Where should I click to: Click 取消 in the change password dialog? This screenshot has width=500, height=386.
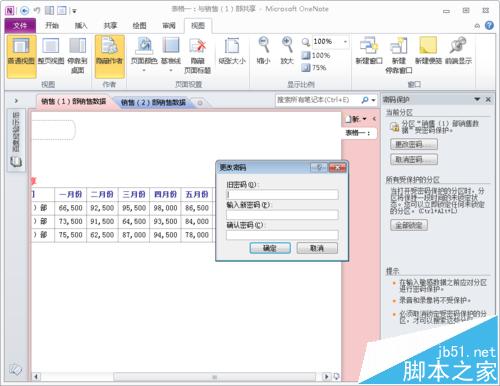pyautogui.click(x=317, y=248)
